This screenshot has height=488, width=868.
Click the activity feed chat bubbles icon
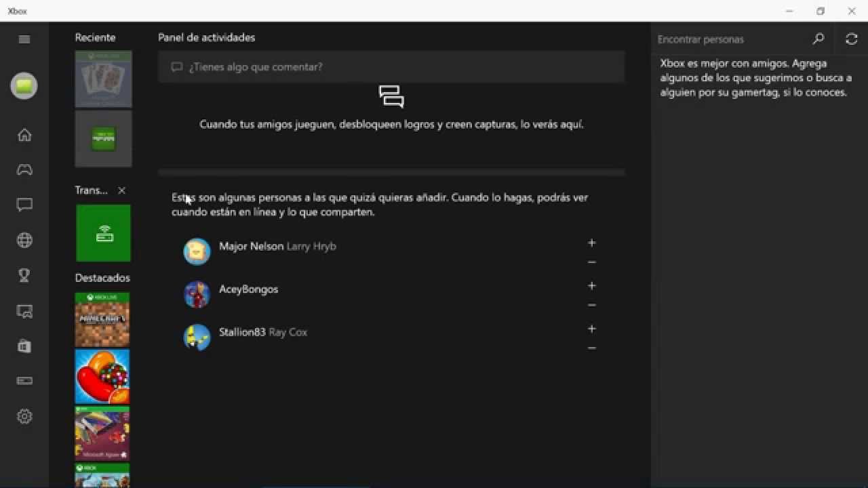click(391, 97)
